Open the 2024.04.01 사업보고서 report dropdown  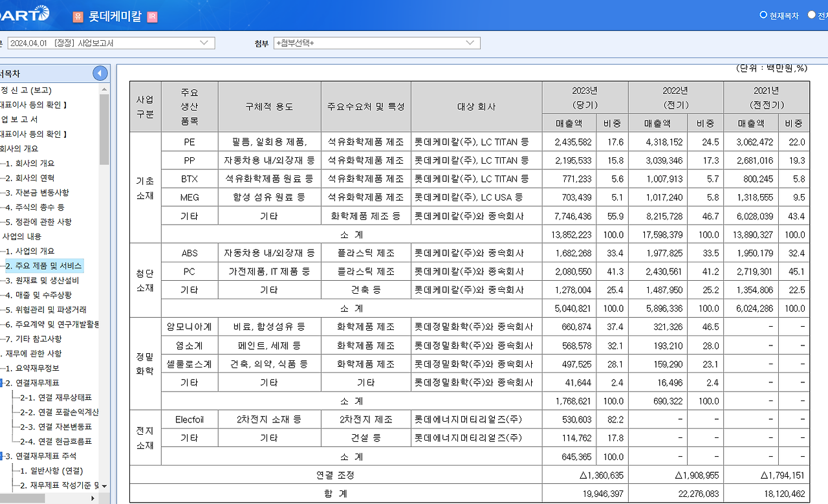pyautogui.click(x=111, y=43)
